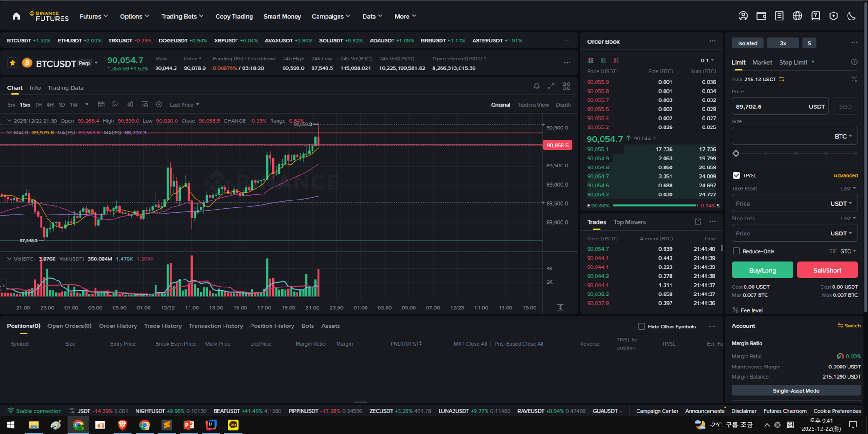
Task: Open price alert bell icon above chart
Action: [536, 86]
